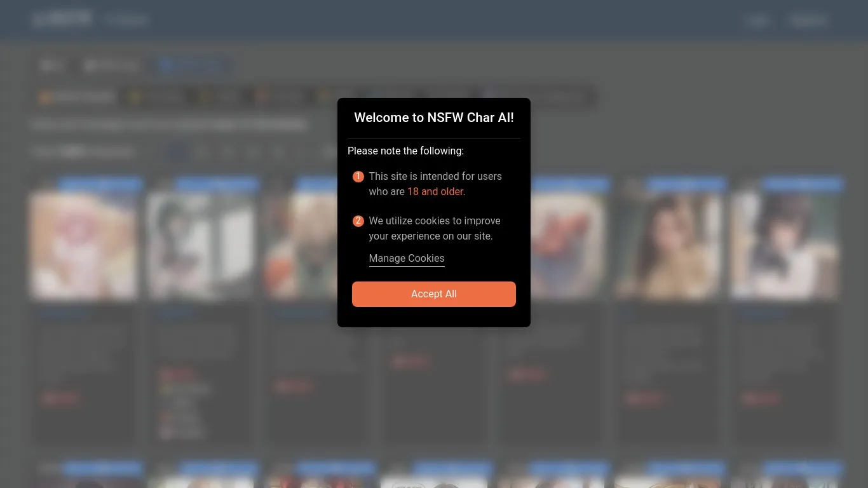Select the red-icon category chip in the filter row
868x488 pixels.
click(x=278, y=97)
